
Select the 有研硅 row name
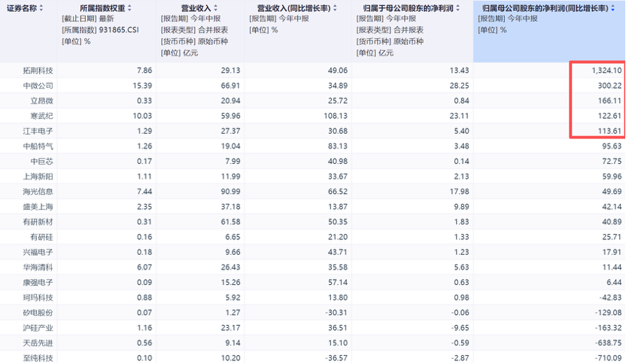(x=42, y=238)
